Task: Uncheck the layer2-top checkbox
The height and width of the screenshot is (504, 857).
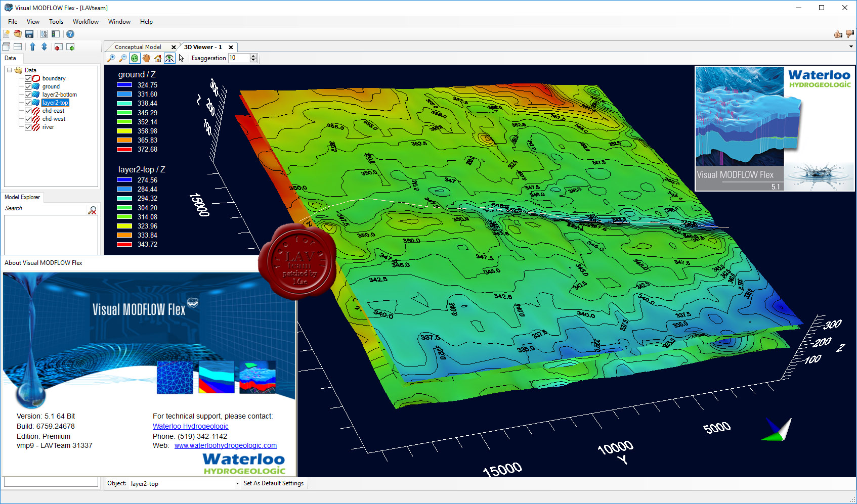Action: (28, 103)
